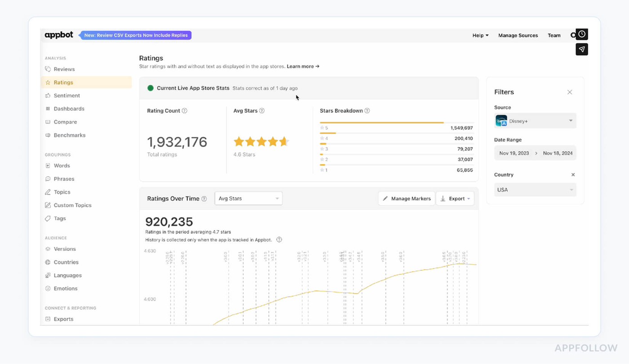Open the Help menu
The image size is (629, 364).
pos(480,35)
